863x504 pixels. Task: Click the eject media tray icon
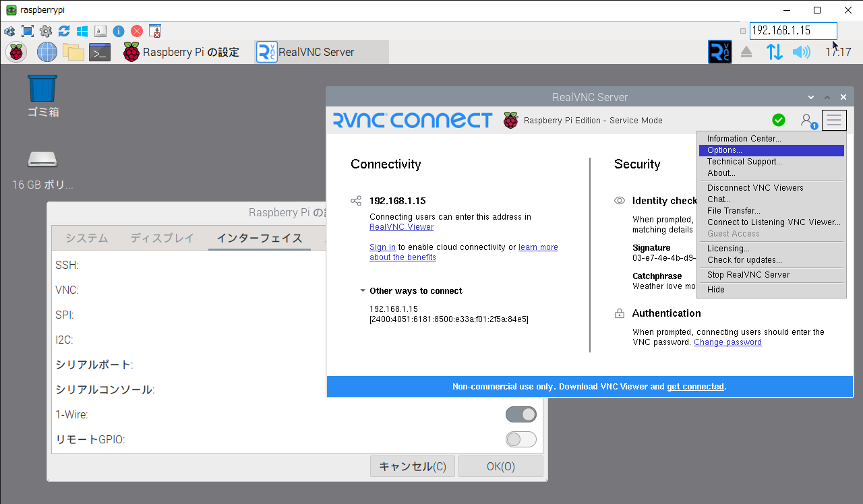point(746,52)
